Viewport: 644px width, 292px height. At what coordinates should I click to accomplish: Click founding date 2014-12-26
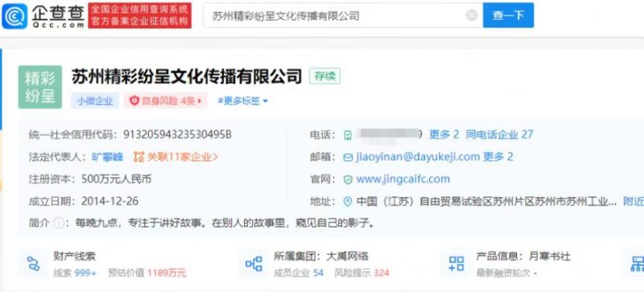pos(109,201)
